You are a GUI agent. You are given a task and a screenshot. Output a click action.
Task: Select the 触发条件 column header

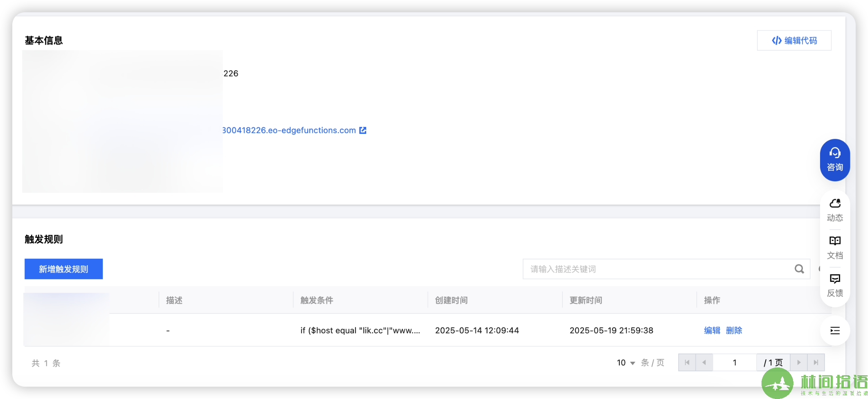(317, 300)
